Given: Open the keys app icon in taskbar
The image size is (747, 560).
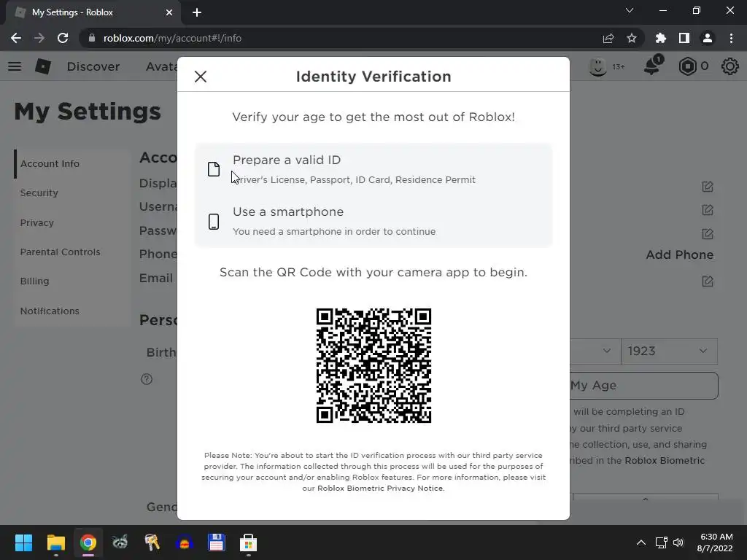Looking at the screenshot, I should click(x=152, y=542).
